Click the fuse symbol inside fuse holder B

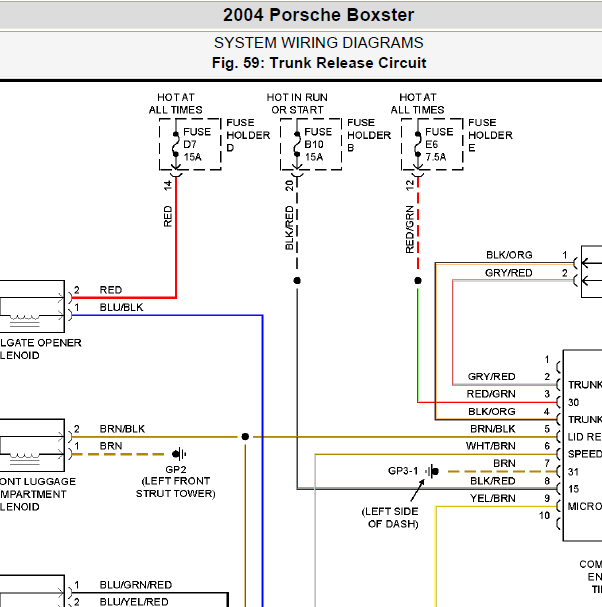point(297,144)
